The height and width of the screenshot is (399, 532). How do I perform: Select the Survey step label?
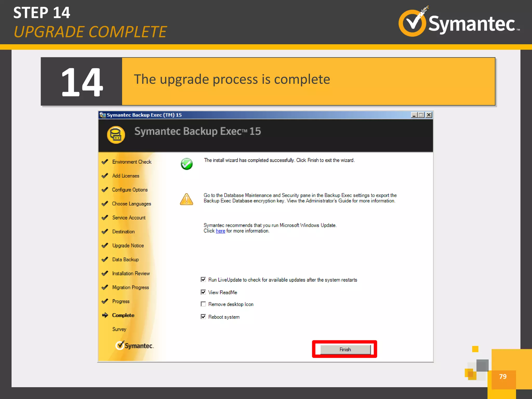[x=119, y=329]
